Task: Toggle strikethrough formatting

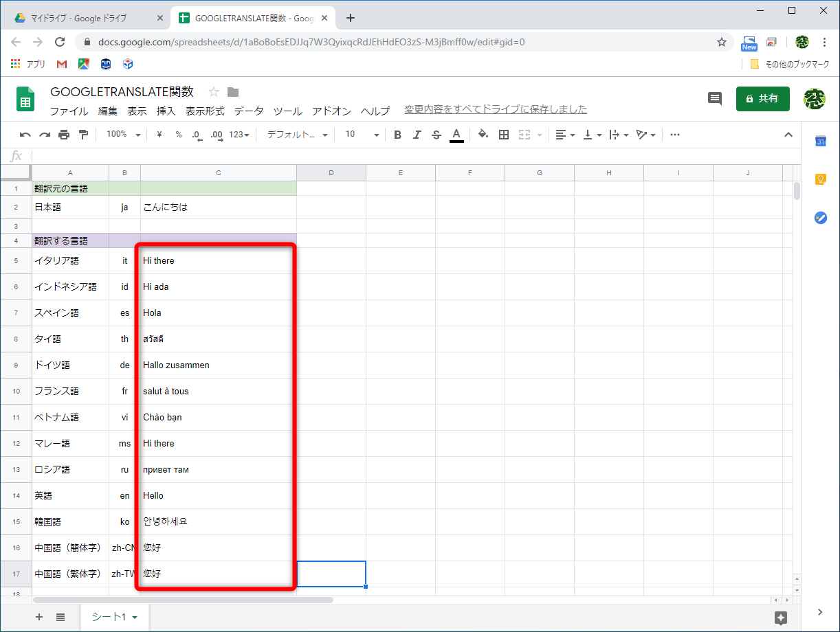Action: 436,135
